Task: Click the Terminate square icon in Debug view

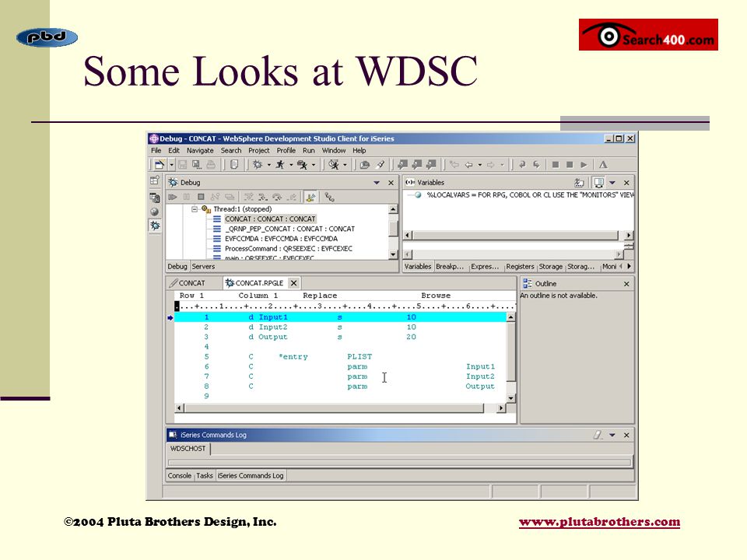Action: (x=201, y=197)
